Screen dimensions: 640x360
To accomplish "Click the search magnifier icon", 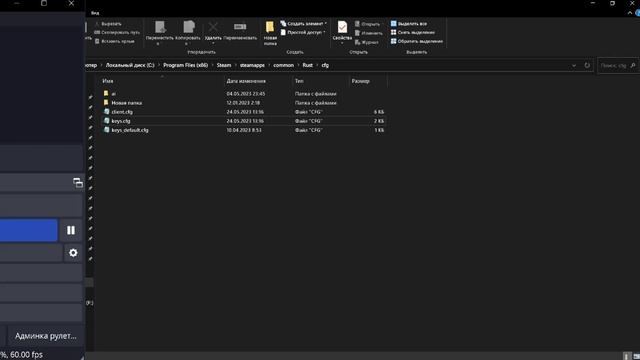I will click(633, 65).
